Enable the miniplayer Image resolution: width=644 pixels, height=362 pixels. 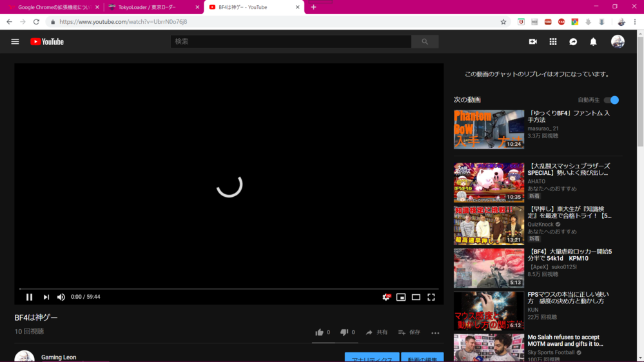pos(401,297)
